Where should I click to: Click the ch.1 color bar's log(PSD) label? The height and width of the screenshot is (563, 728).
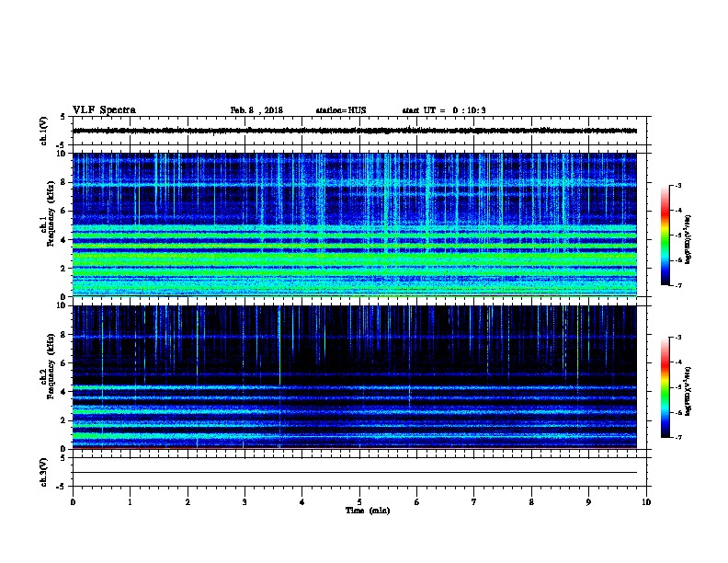pyautogui.click(x=688, y=239)
